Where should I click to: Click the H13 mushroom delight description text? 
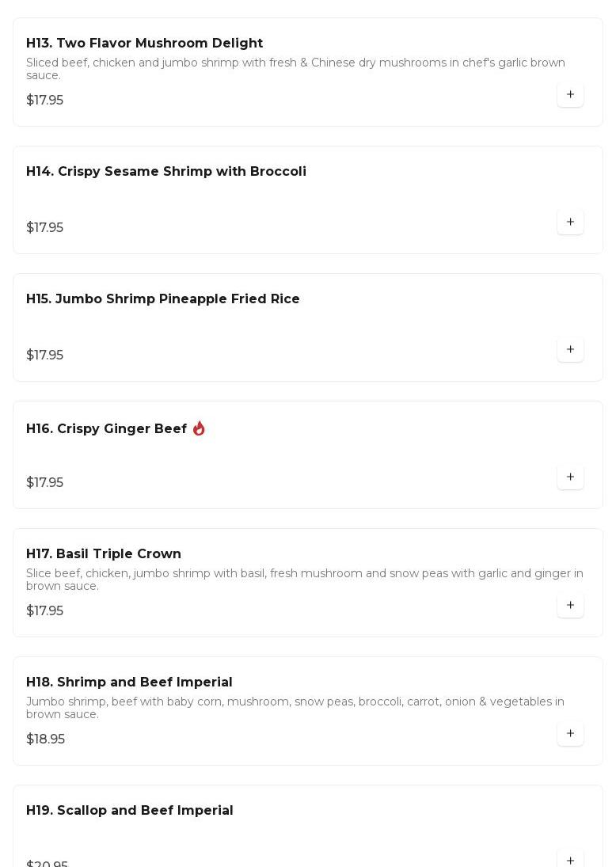point(295,69)
